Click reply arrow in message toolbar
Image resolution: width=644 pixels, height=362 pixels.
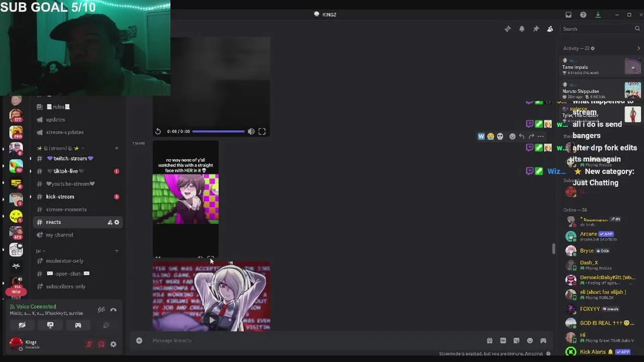coord(522,136)
